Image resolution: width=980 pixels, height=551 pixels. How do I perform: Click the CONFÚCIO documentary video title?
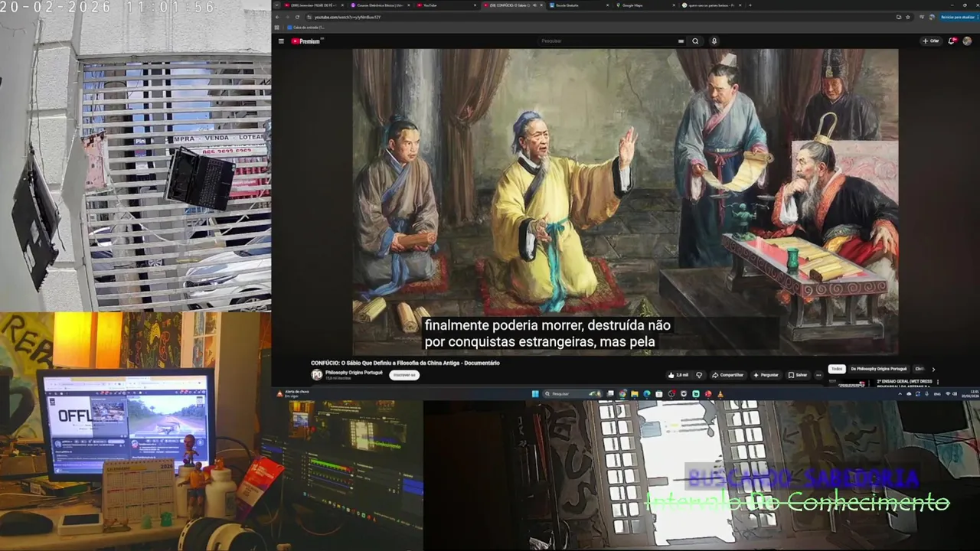(405, 363)
